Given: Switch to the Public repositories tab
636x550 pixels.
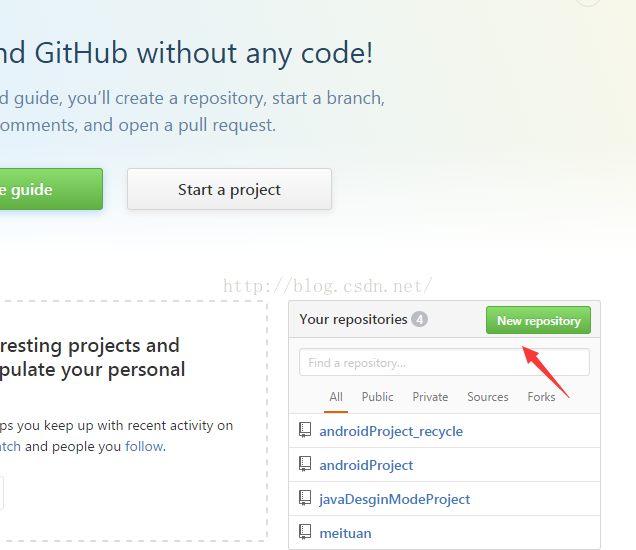Looking at the screenshot, I should coord(378,397).
